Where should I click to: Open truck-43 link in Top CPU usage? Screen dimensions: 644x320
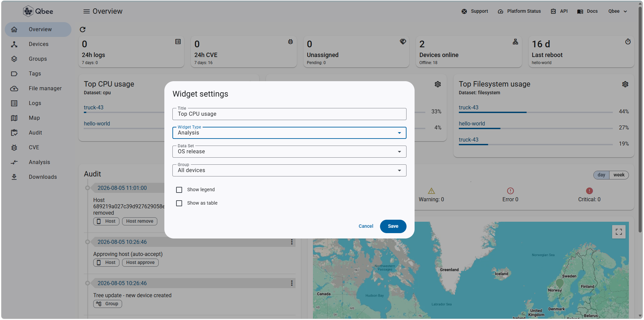click(94, 108)
